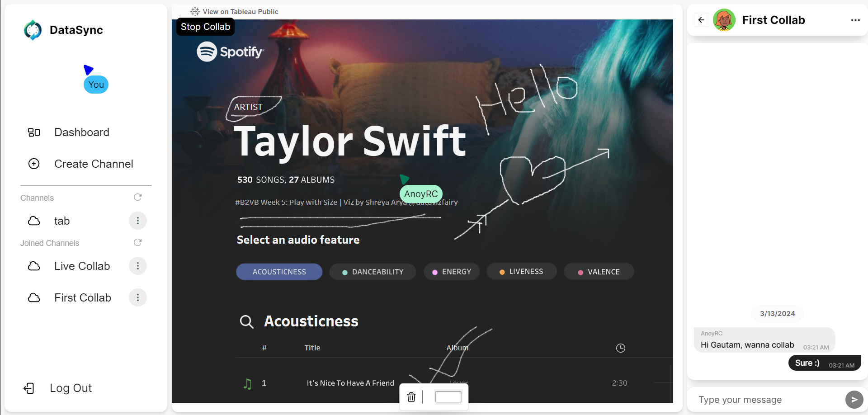Select the VALENCE audio feature

coord(599,272)
